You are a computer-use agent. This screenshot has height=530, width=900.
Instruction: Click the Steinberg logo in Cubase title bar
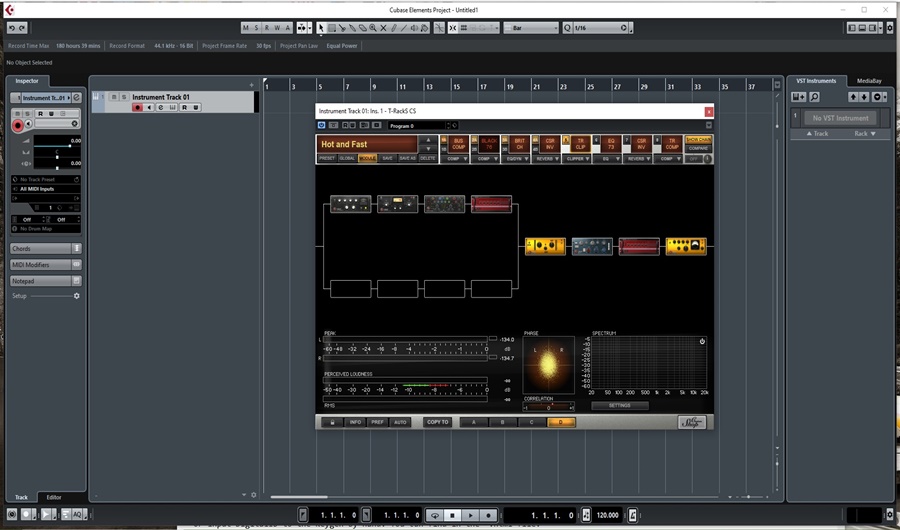click(x=9, y=10)
